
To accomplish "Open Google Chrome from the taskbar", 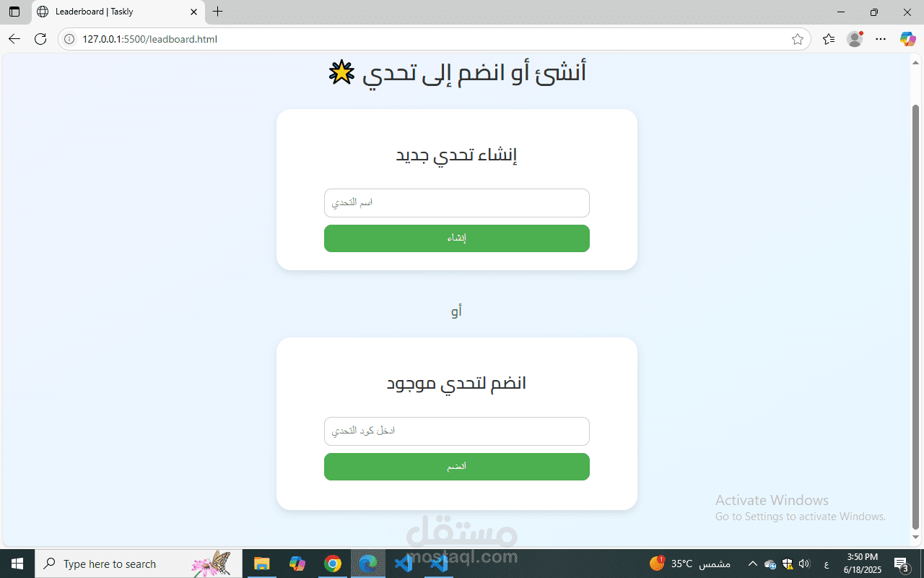I will (x=333, y=564).
